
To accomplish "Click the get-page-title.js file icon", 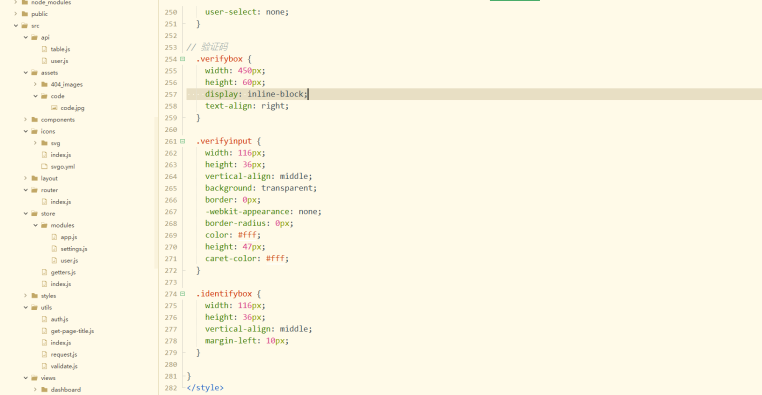I will click(44, 331).
